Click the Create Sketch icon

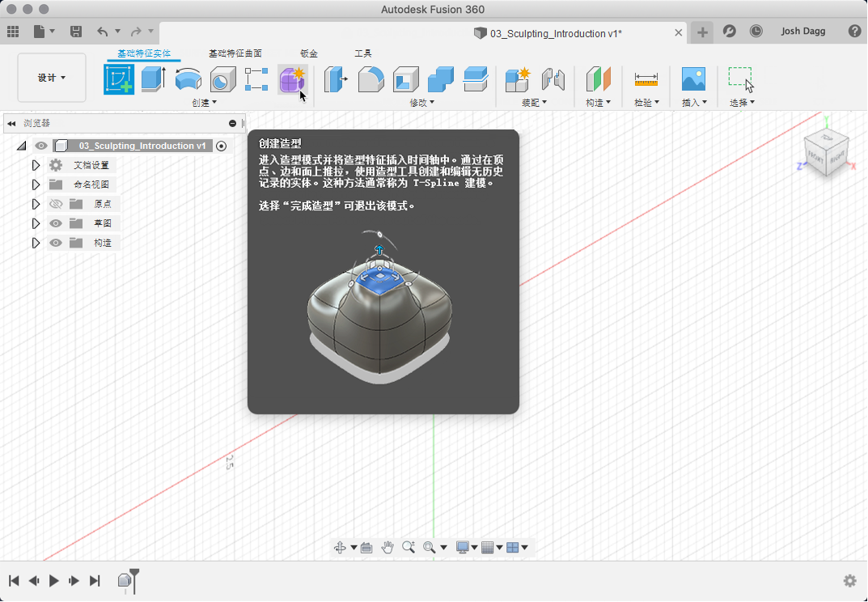[x=119, y=79]
